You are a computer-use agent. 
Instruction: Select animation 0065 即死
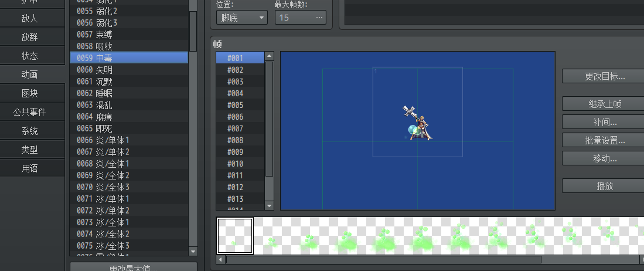[x=129, y=128]
